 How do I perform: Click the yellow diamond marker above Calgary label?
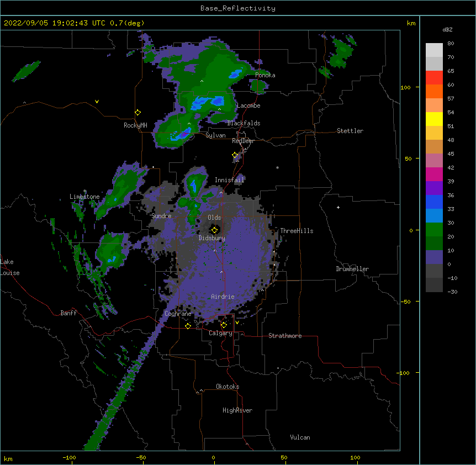224,325
